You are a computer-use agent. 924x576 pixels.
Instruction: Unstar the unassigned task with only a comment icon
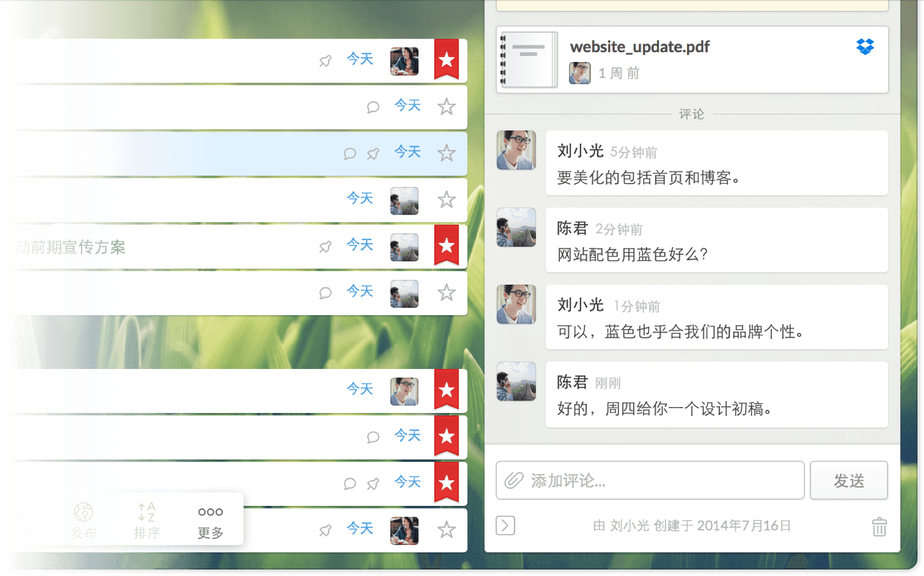point(447,436)
